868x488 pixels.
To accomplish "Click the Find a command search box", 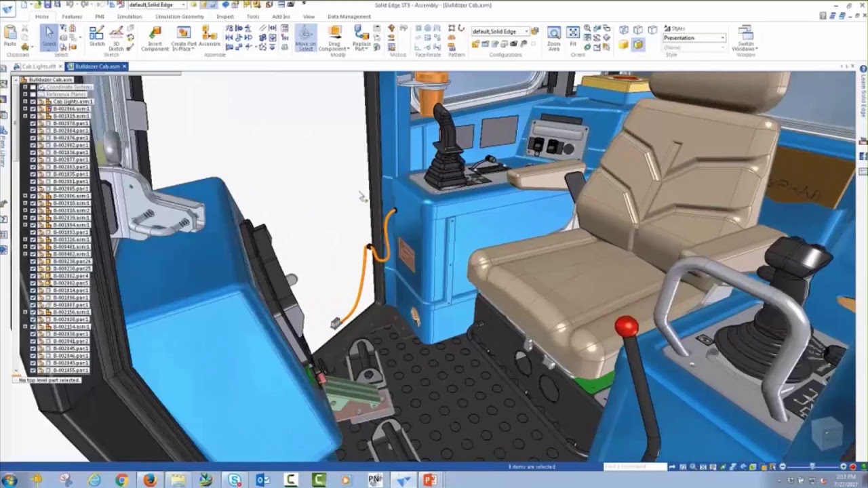I will point(634,466).
